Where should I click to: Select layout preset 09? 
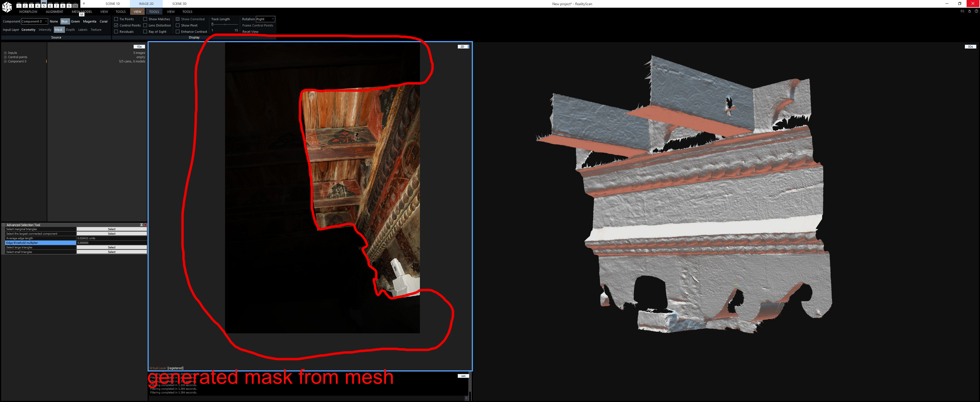[x=75, y=5]
